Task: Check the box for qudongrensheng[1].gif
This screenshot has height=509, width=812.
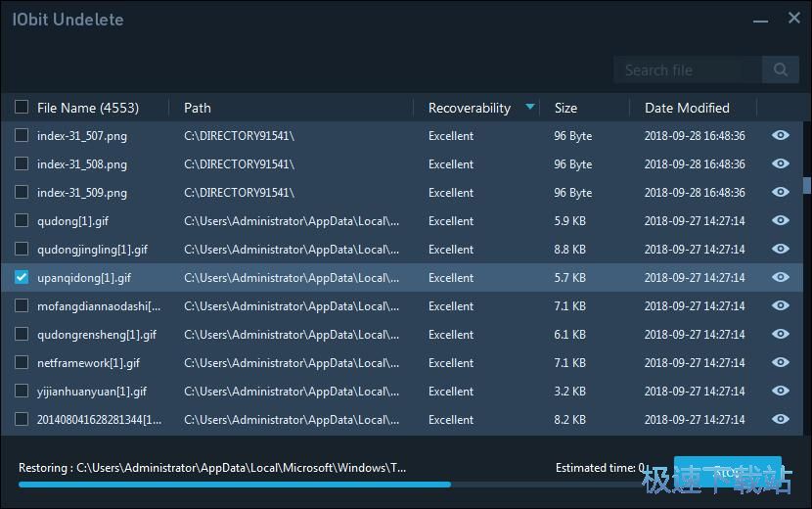Action: pos(22,335)
